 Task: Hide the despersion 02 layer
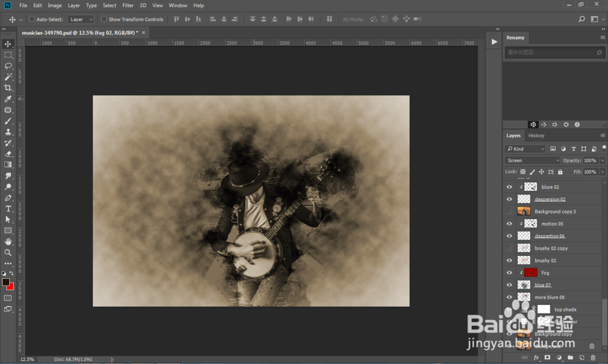coord(509,199)
